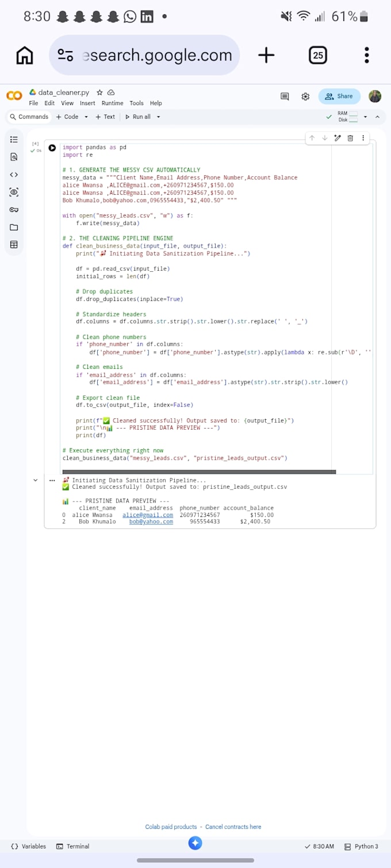Open the user account avatar
This screenshot has height=868, width=391.
tap(375, 96)
